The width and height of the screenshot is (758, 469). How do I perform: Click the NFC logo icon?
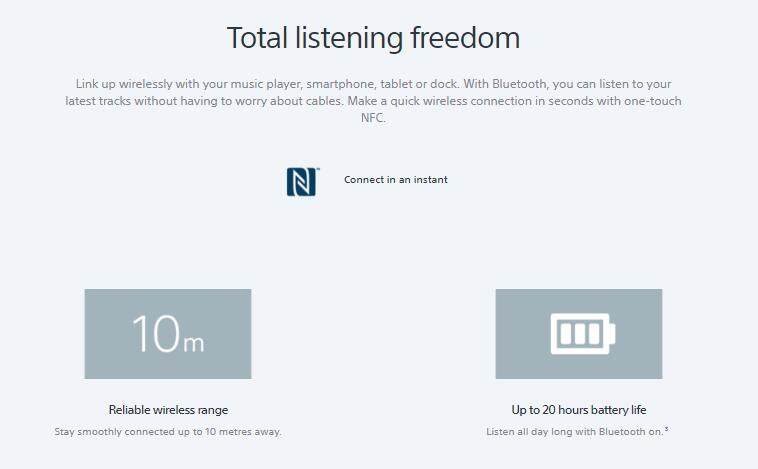coord(301,181)
